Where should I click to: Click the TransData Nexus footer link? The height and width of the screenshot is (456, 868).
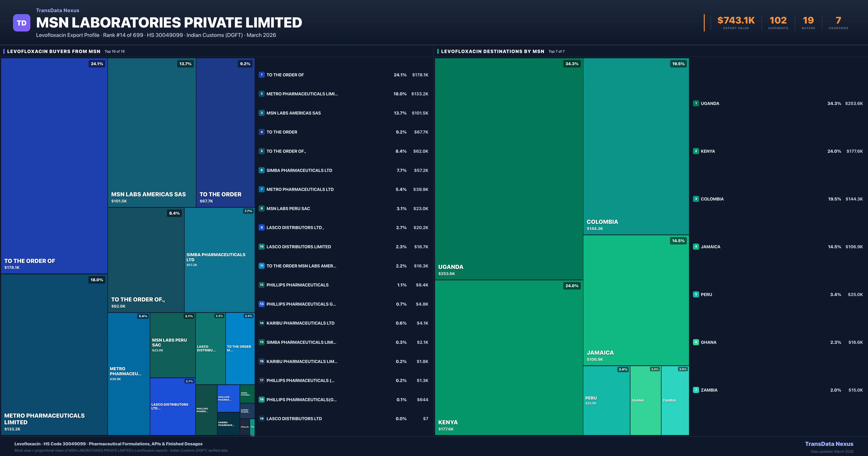[829, 444]
